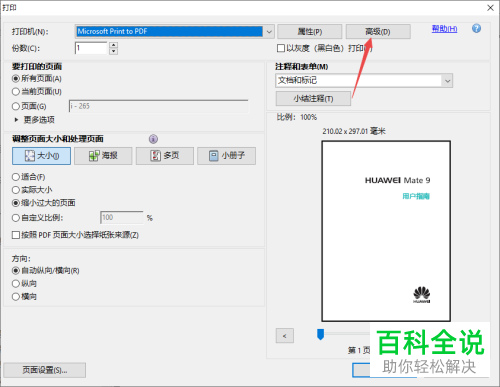The width and height of the screenshot is (500, 387).
Task: Select 所有页面 all pages option
Action: coord(37,79)
